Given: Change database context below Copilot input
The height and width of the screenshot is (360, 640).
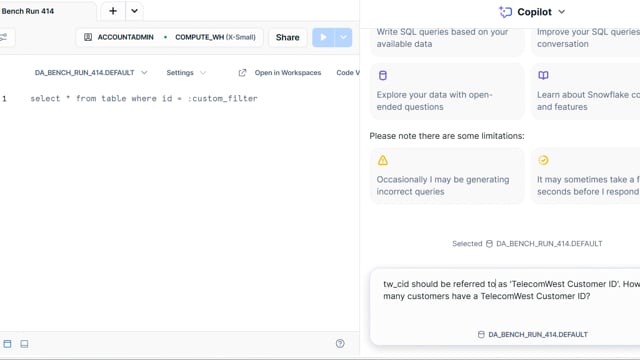Looking at the screenshot, I should (533, 334).
